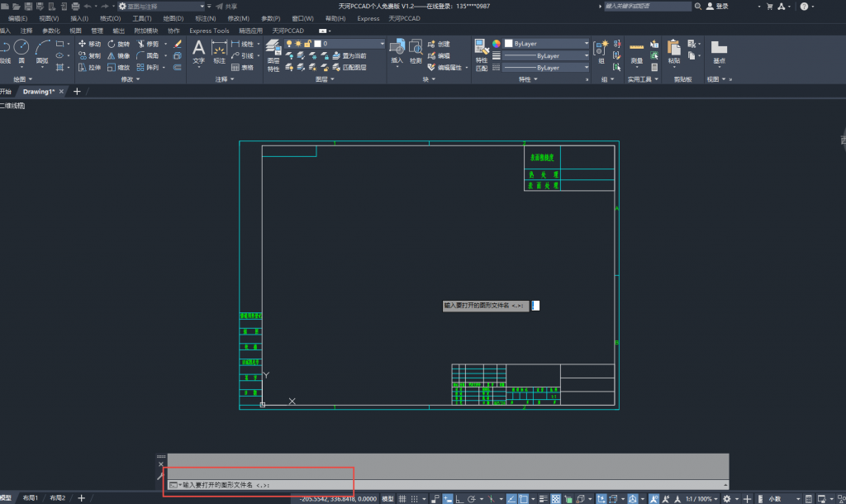846x504 pixels.
Task: Activate the Trim (修剪) tool
Action: [148, 44]
